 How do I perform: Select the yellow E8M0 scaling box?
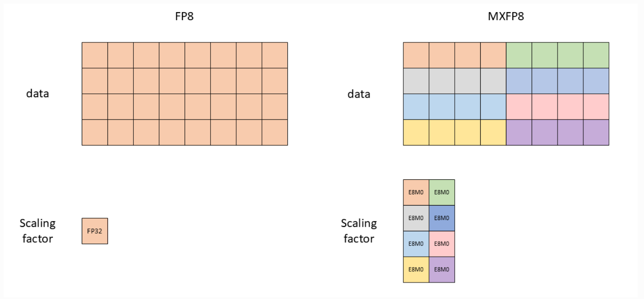[416, 270]
